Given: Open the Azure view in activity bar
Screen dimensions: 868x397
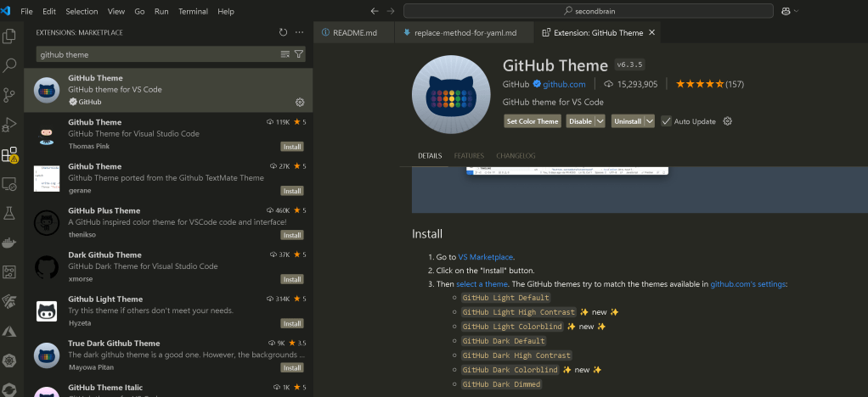Looking at the screenshot, I should pos(9,331).
